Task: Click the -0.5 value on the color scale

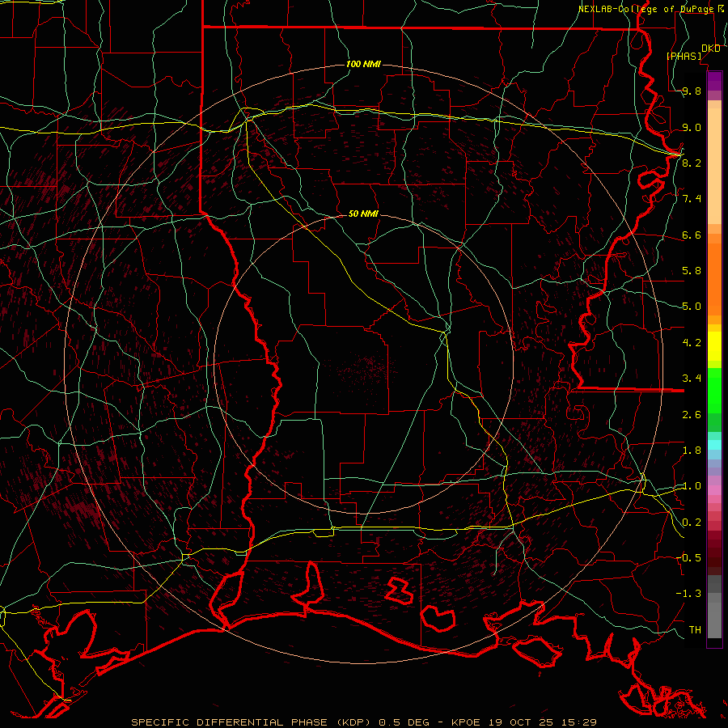Action: coord(688,557)
